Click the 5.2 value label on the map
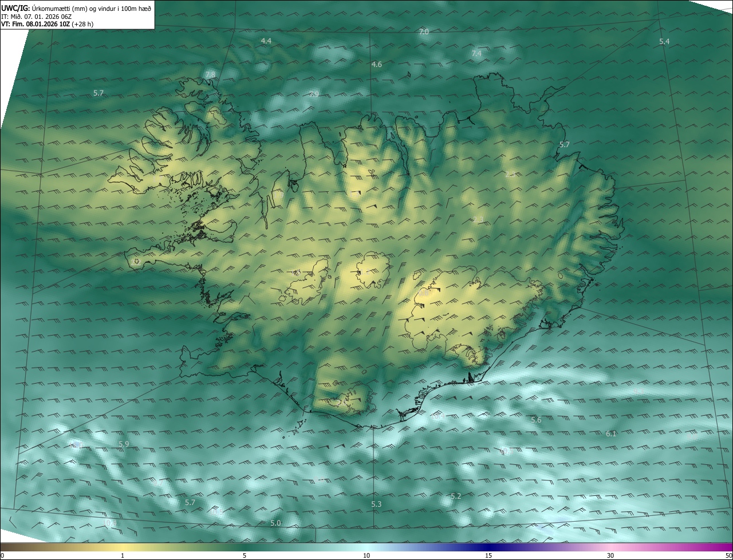 tap(456, 496)
